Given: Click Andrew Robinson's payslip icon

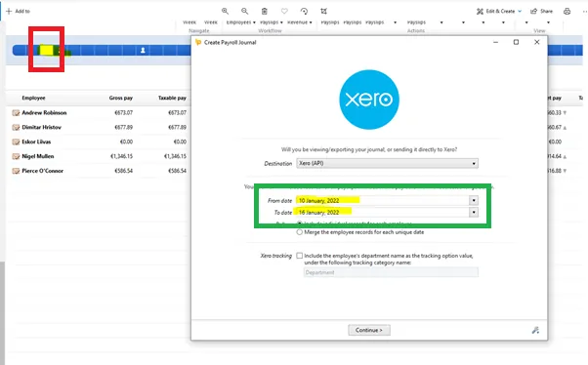Looking at the screenshot, I should coord(16,113).
